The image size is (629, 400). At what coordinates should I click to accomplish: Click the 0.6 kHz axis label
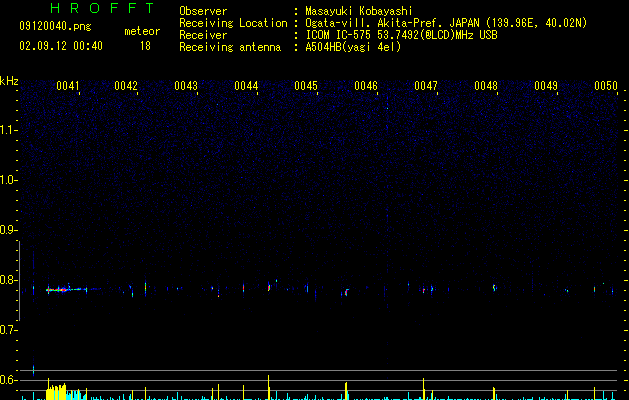coord(8,380)
